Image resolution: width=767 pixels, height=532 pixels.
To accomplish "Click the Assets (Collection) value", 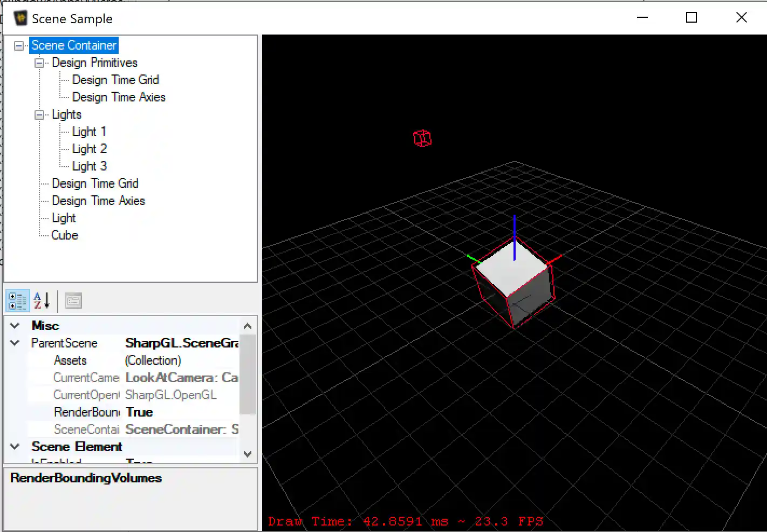I will pyautogui.click(x=153, y=360).
